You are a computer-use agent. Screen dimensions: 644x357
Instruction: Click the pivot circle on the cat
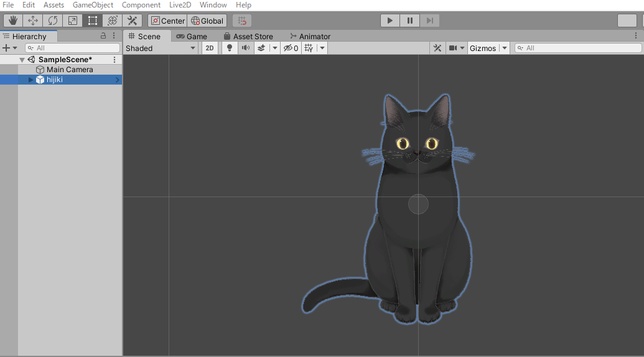(x=418, y=204)
